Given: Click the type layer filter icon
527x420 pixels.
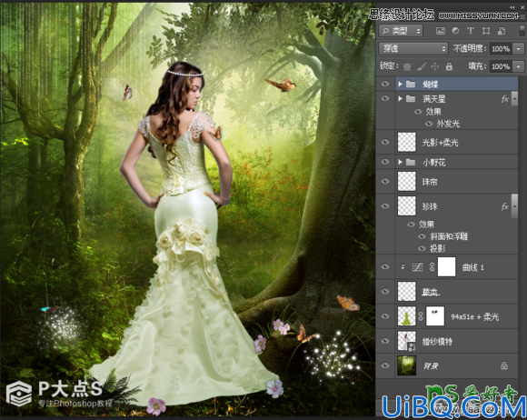Looking at the screenshot, I should [471, 31].
